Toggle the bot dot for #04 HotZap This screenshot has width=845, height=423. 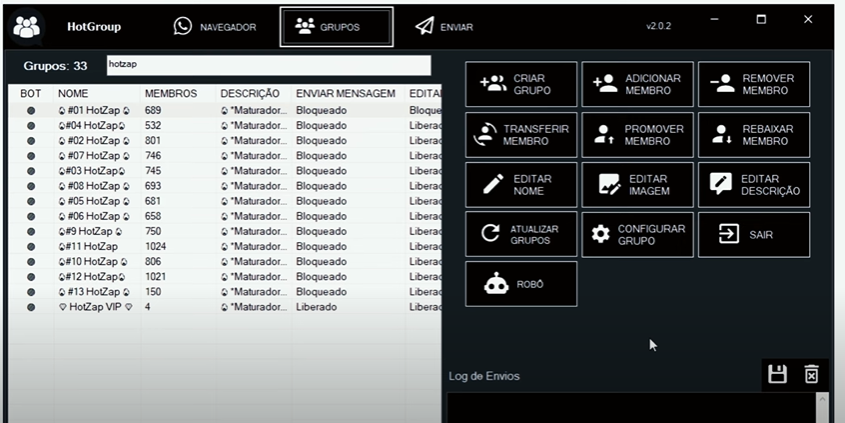31,126
